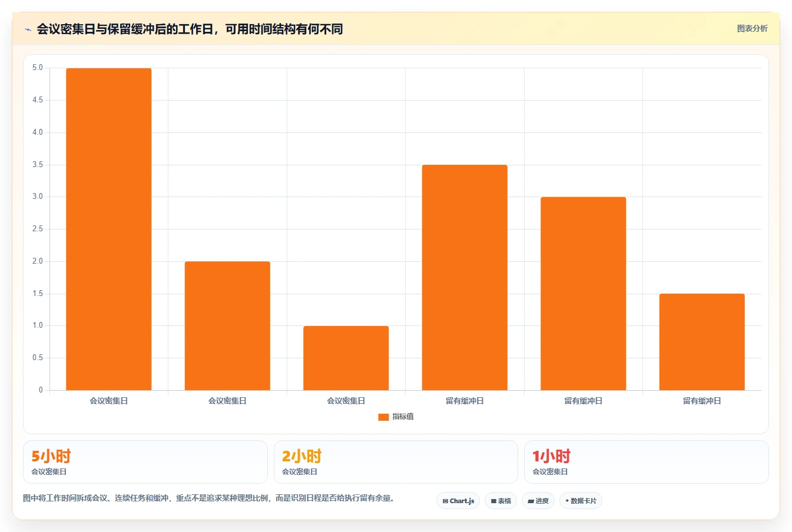The image size is (792, 532).
Task: Click the 2.0 y-axis tick label
Action: point(38,261)
